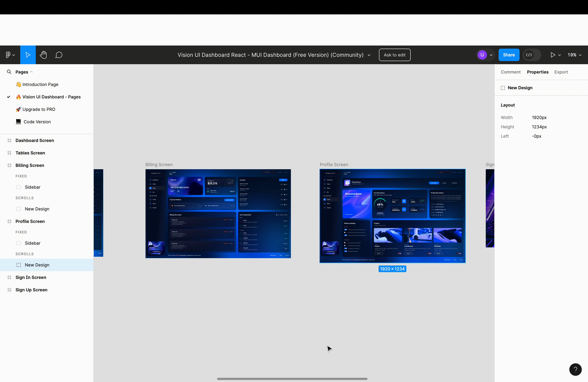588x382 pixels.
Task: Collapse the Pages list chevron
Action: (x=31, y=72)
